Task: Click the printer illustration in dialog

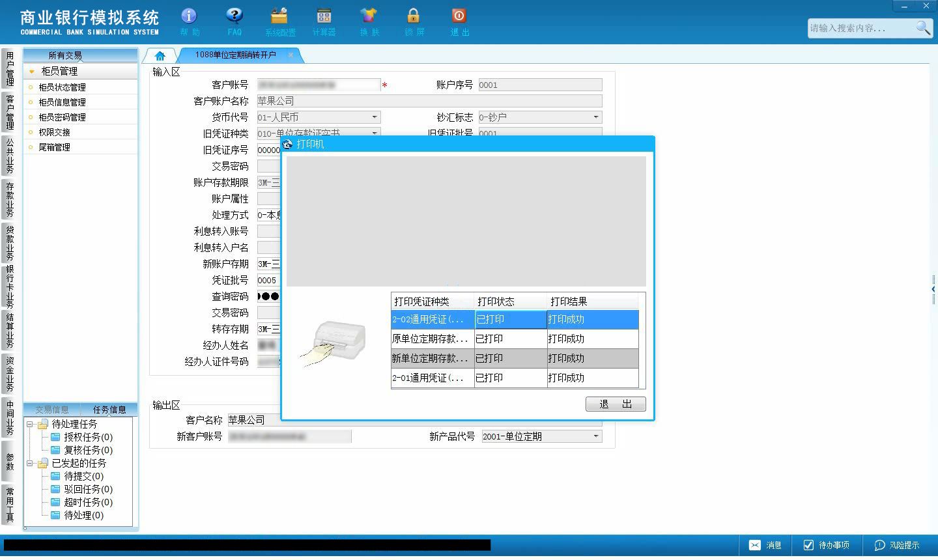Action: coord(334,343)
